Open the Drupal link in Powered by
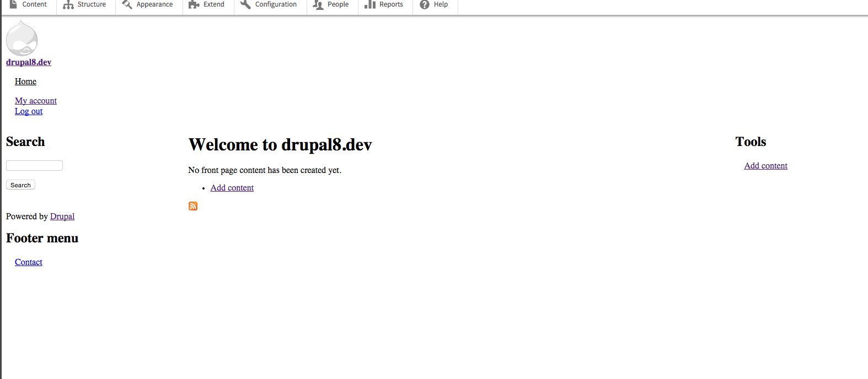 62,216
